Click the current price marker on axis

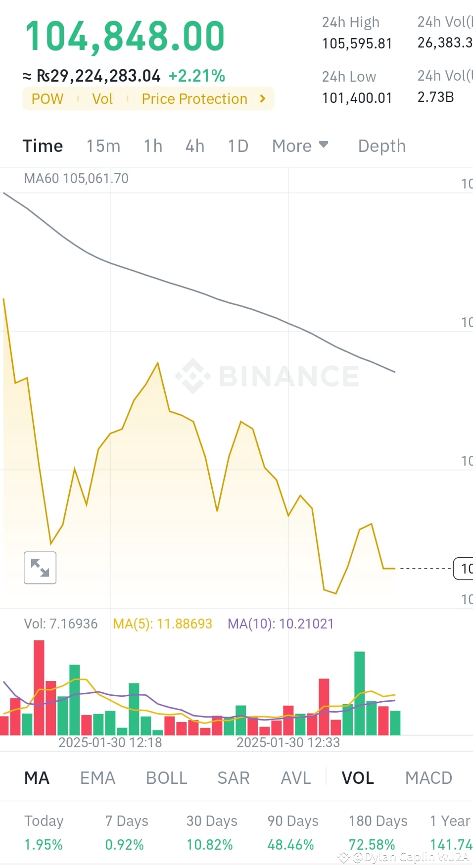click(x=464, y=569)
